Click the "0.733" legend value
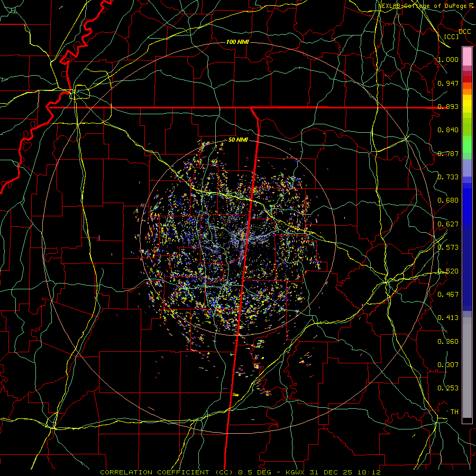The width and height of the screenshot is (476, 476). coord(448,177)
